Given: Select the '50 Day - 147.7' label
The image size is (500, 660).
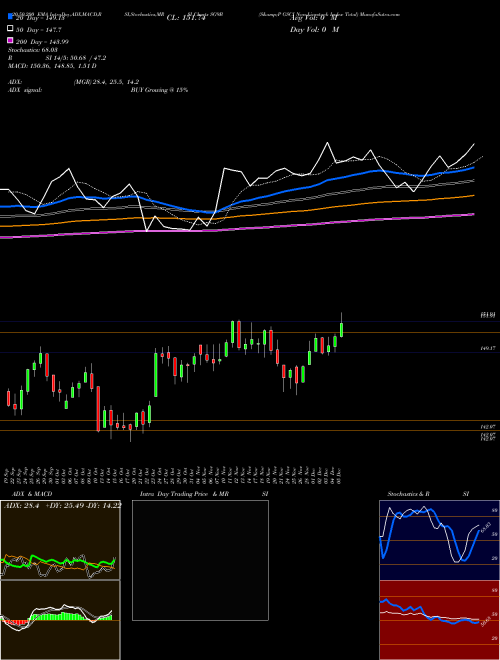Looking at the screenshot, I should (39, 30).
